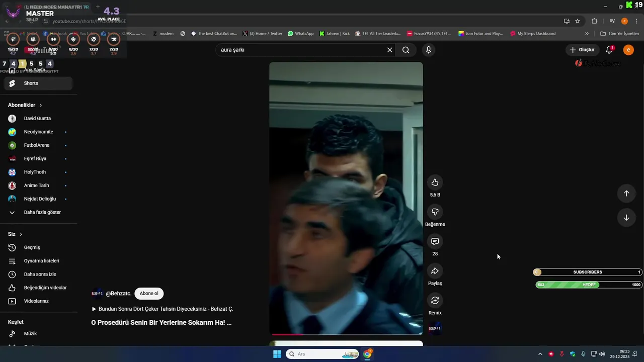This screenshot has height=362, width=644.
Task: Open HolyThoth subscription channel
Action: [x=38, y=172]
